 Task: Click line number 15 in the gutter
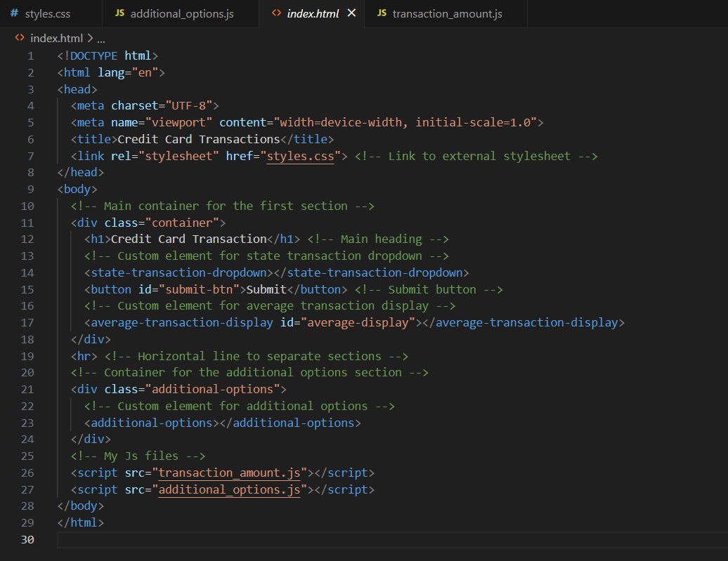pyautogui.click(x=27, y=289)
